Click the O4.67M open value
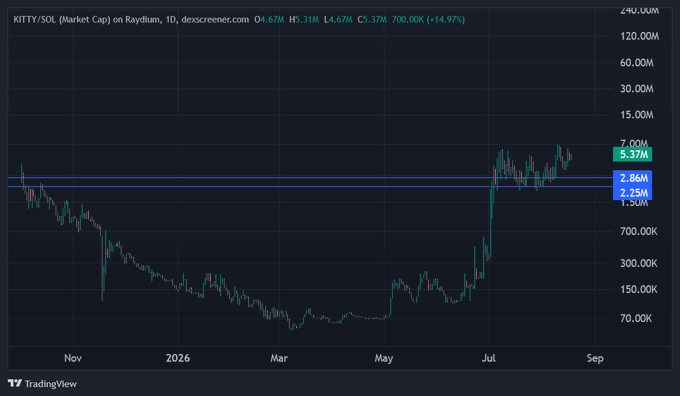680x396 pixels. click(x=269, y=20)
